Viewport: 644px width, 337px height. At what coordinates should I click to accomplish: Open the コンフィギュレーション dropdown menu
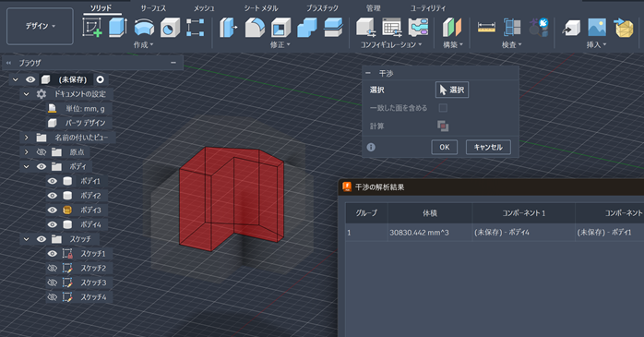coord(391,45)
